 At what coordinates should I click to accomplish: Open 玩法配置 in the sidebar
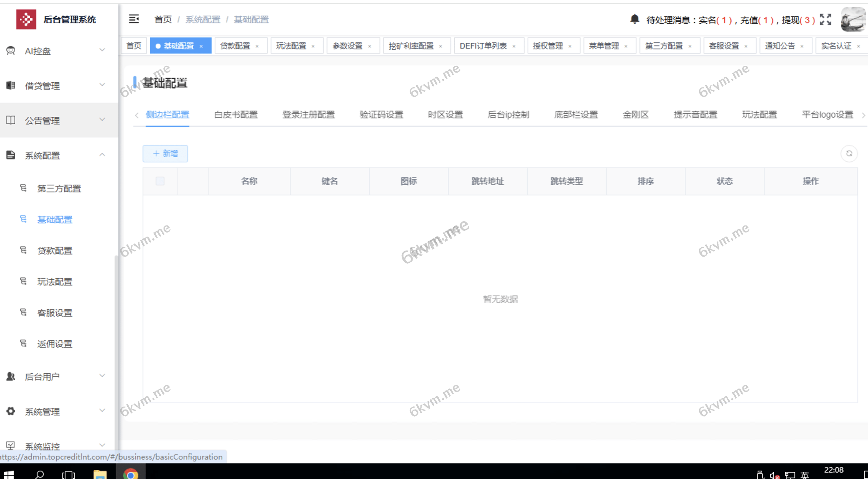tap(55, 281)
